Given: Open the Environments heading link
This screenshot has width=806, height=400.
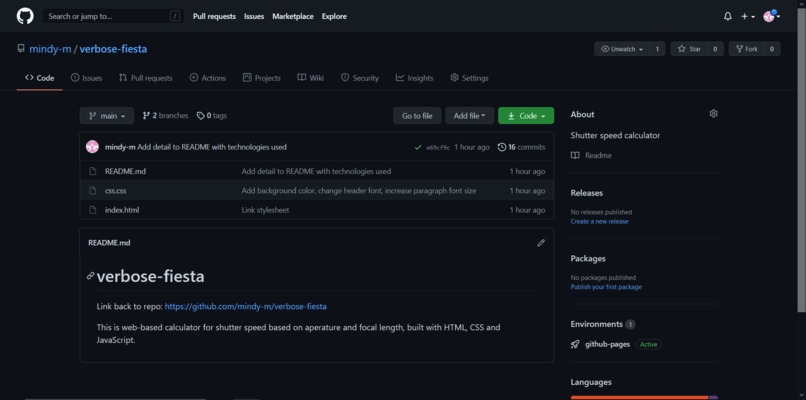Looking at the screenshot, I should pos(597,324).
